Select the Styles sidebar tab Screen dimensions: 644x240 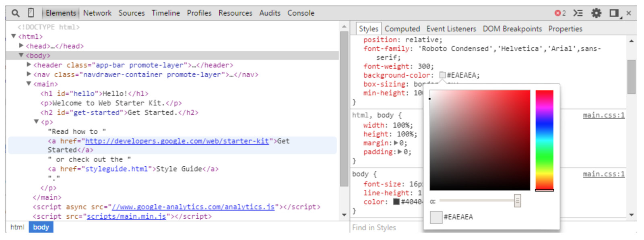coord(369,29)
